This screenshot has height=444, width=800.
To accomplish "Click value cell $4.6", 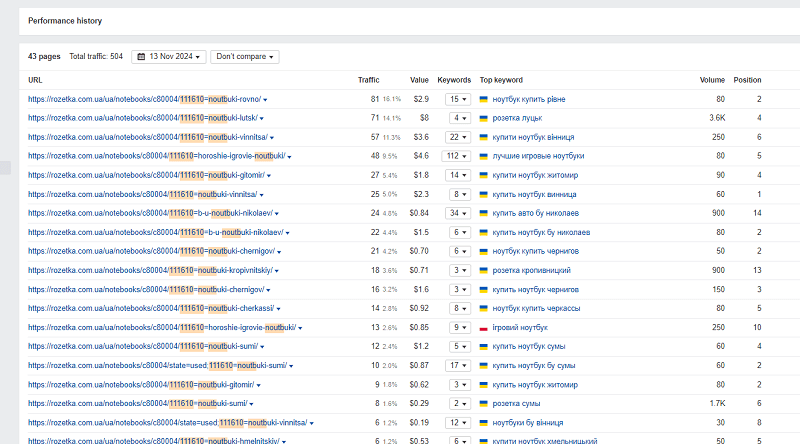I will 421,156.
